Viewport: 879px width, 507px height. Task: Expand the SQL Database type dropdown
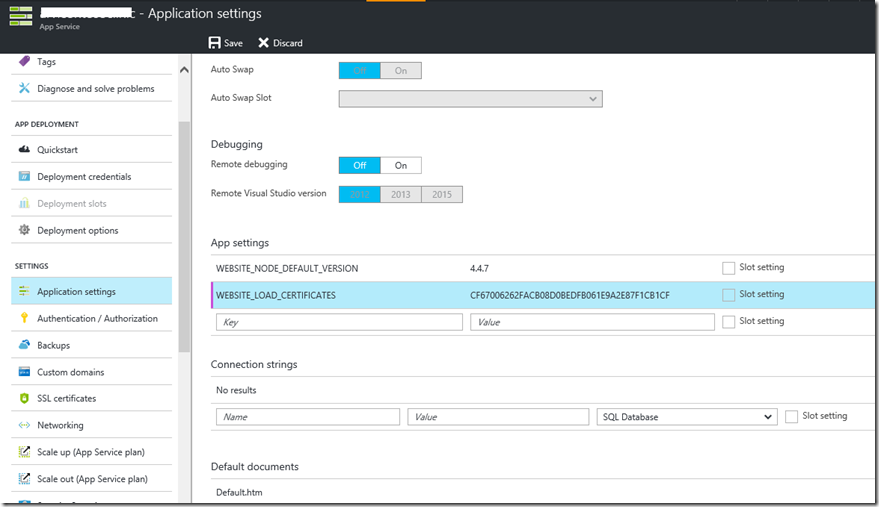tap(687, 417)
